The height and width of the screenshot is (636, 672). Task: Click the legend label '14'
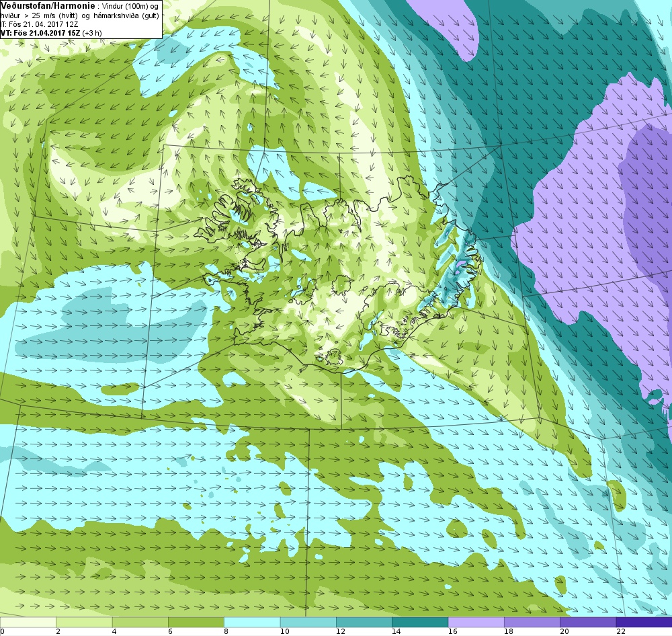tap(396, 631)
